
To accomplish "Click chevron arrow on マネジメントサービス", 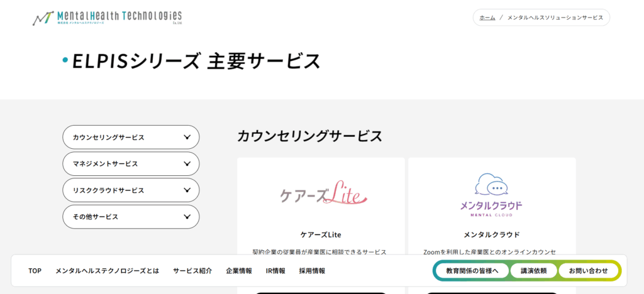I will [187, 163].
